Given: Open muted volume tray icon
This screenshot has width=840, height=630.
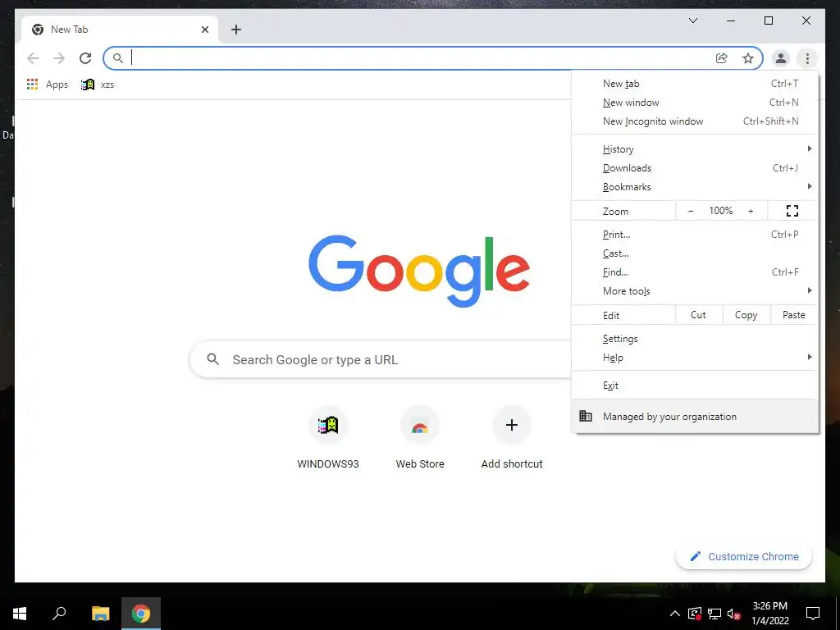Looking at the screenshot, I should click(x=733, y=614).
